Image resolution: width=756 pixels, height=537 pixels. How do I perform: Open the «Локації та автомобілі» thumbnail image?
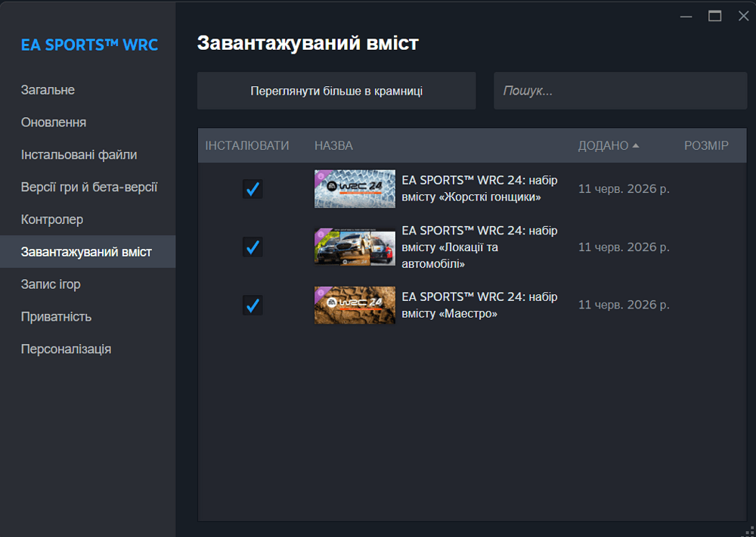click(355, 247)
